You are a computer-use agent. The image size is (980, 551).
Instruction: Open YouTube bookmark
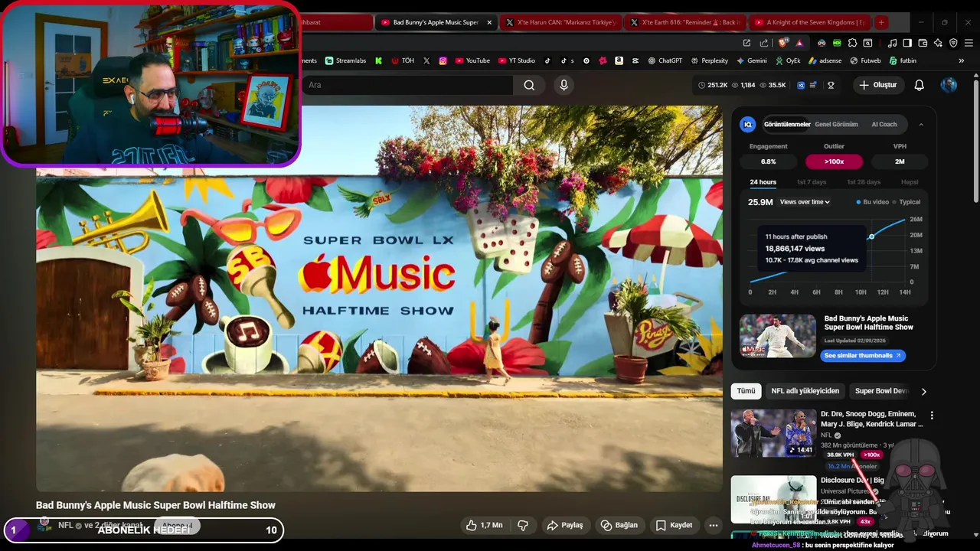(x=472, y=60)
